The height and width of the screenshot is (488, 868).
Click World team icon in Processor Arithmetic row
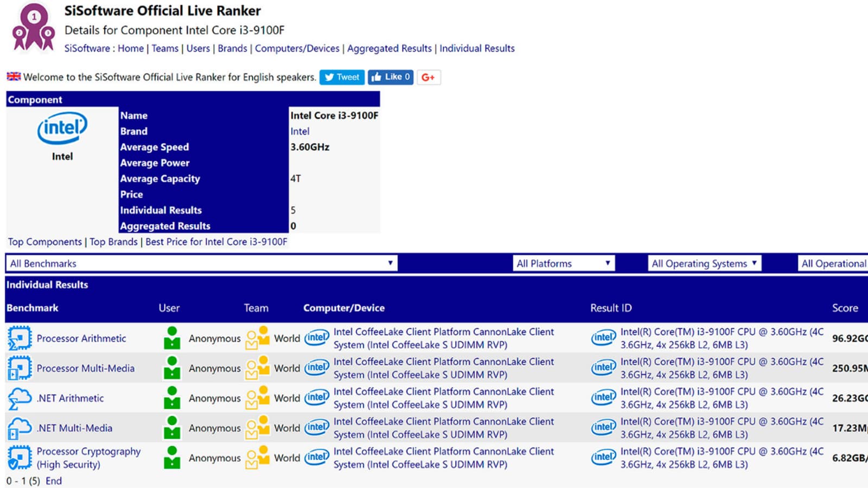click(x=258, y=338)
